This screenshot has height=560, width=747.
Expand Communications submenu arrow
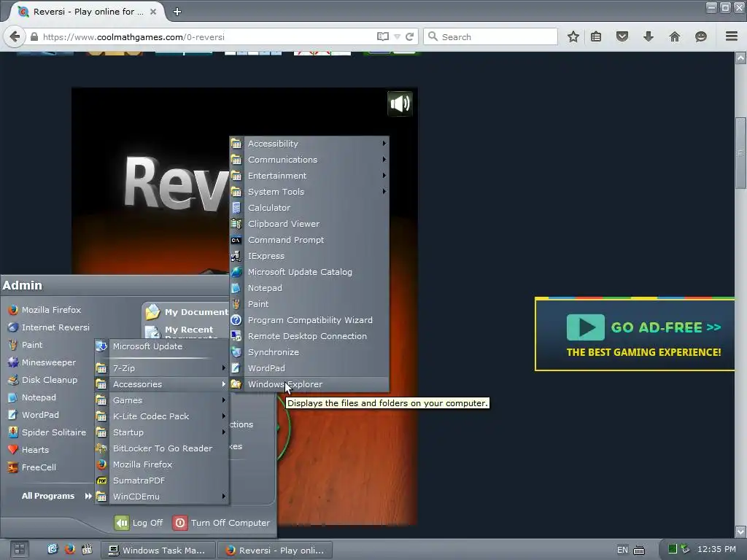(384, 160)
